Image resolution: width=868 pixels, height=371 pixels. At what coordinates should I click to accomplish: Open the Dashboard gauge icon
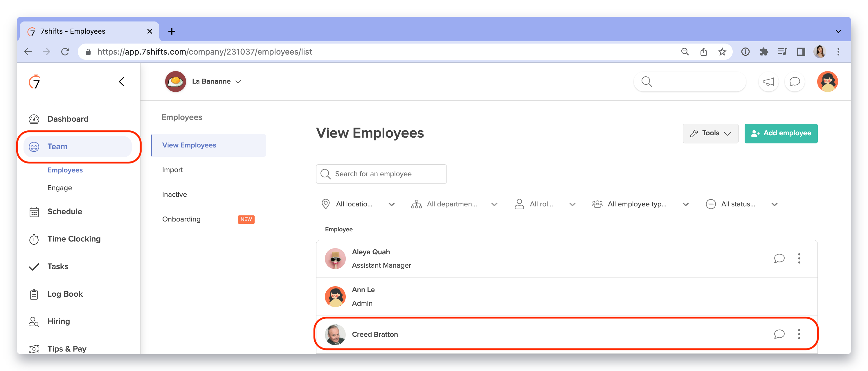34,119
